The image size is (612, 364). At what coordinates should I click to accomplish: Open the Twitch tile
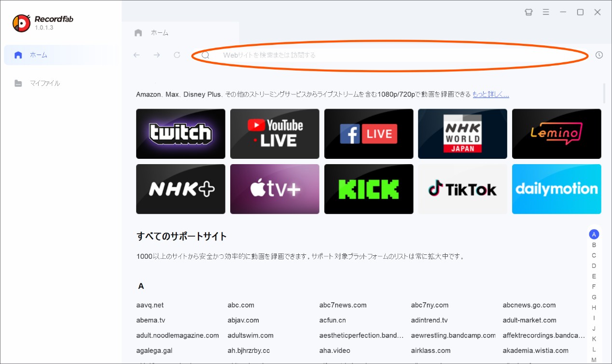tap(181, 134)
